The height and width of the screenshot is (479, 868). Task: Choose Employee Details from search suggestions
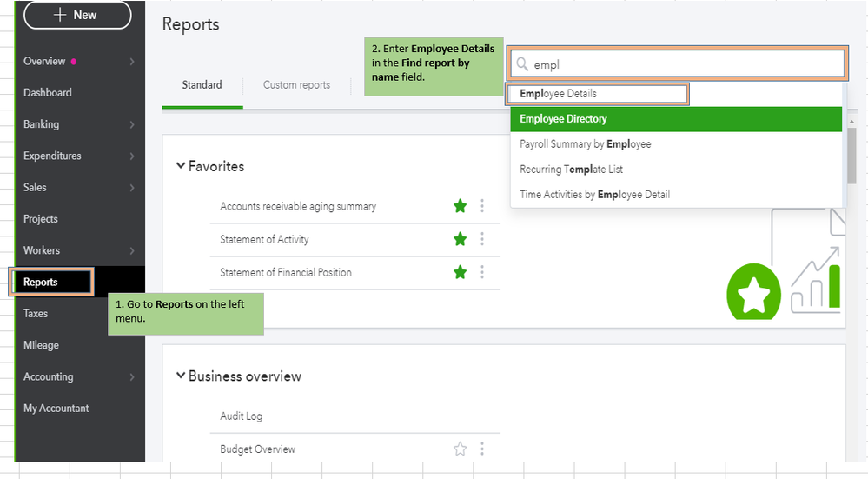pos(559,94)
